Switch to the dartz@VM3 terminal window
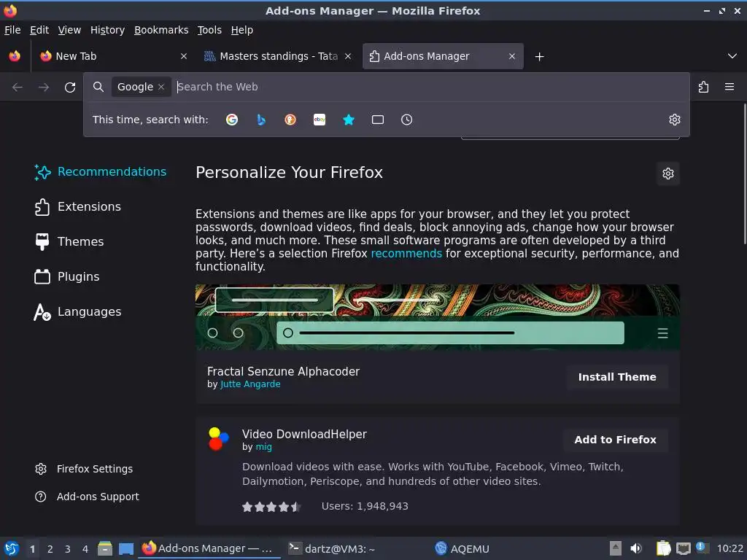This screenshot has width=747, height=560. 333,548
